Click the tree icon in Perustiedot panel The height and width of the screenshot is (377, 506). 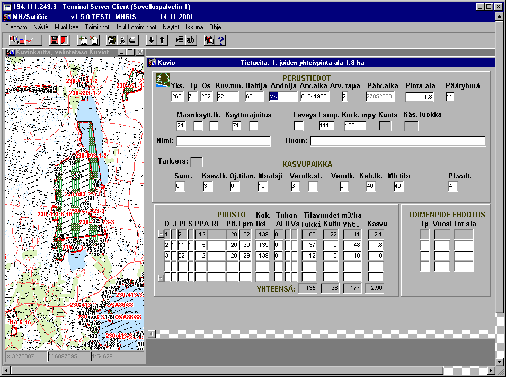[163, 80]
